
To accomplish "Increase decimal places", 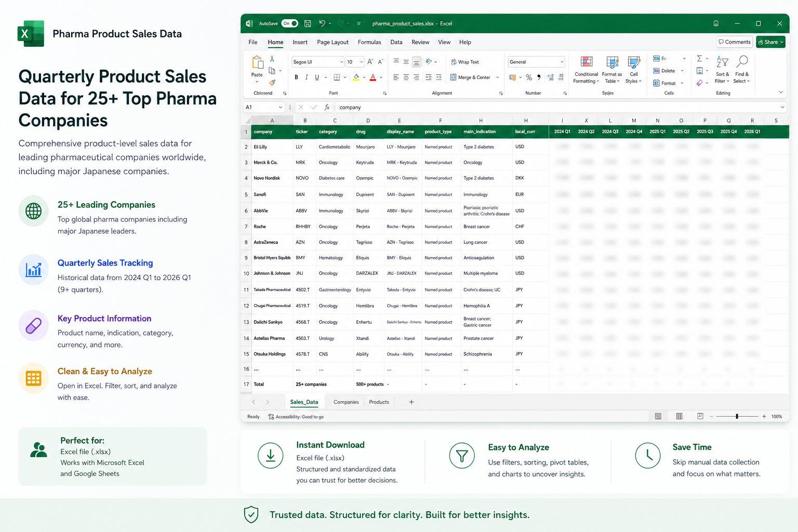I will pyautogui.click(x=551, y=77).
